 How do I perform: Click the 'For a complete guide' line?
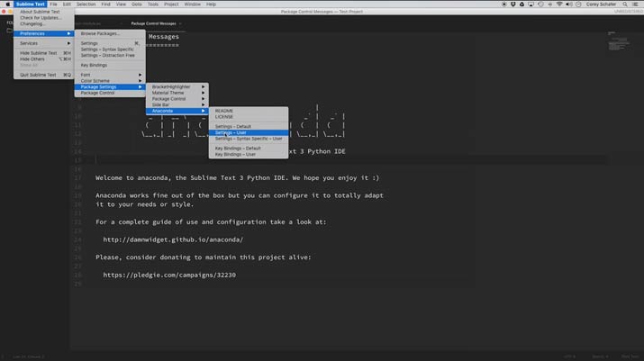point(211,221)
